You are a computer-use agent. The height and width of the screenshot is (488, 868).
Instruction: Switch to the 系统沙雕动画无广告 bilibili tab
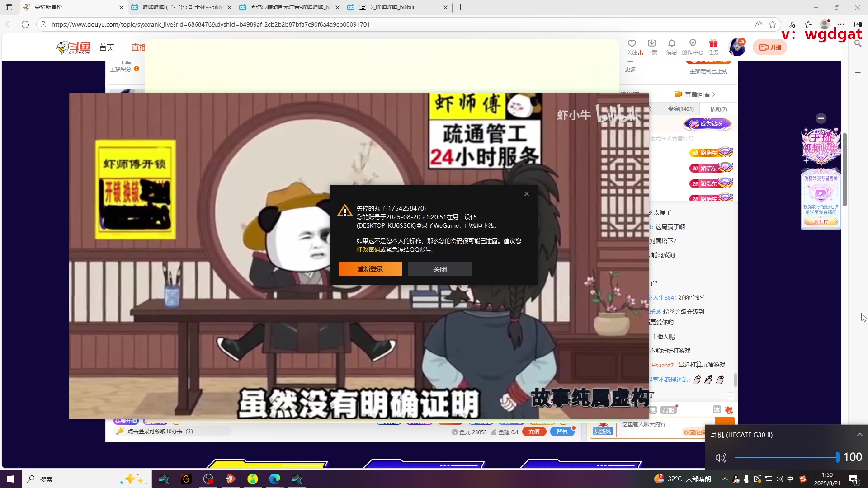pyautogui.click(x=289, y=7)
